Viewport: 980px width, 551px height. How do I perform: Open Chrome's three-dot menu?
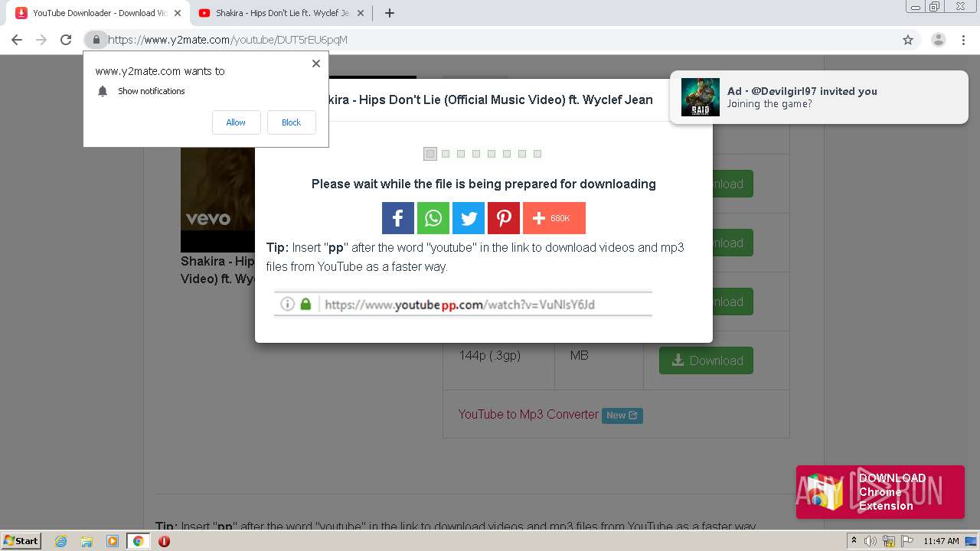[963, 40]
